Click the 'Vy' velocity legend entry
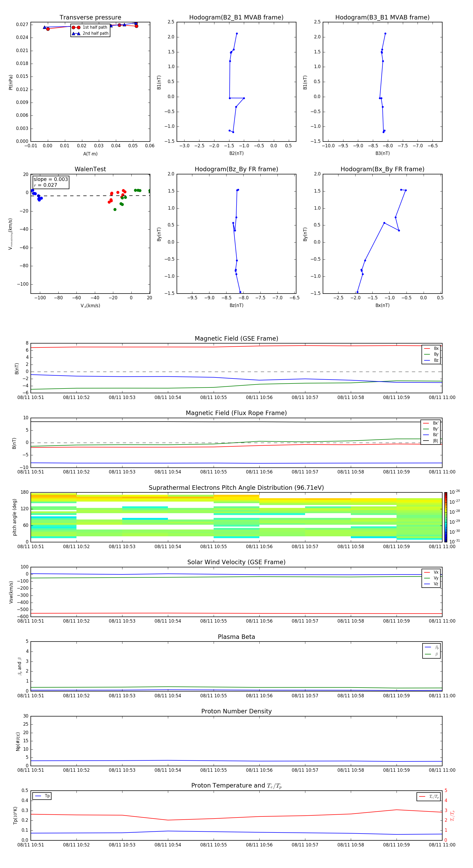This screenshot has width=473, height=868. (x=431, y=578)
